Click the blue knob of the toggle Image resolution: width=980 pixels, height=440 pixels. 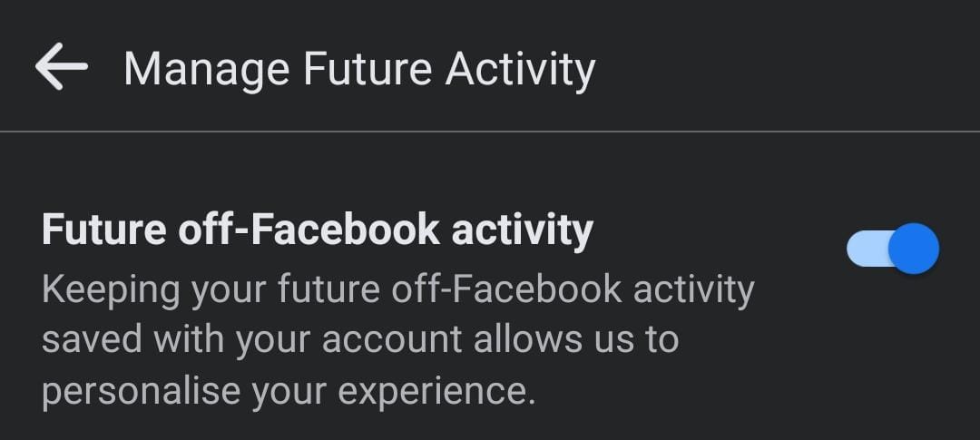point(913,249)
